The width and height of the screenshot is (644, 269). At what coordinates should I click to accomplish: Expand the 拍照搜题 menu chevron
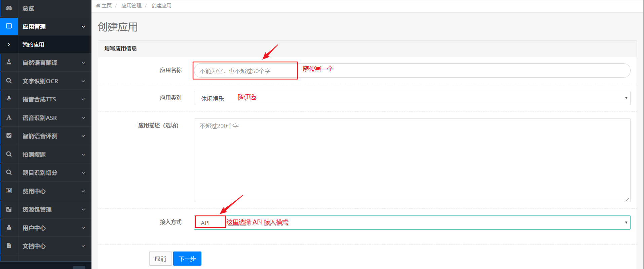coord(83,155)
